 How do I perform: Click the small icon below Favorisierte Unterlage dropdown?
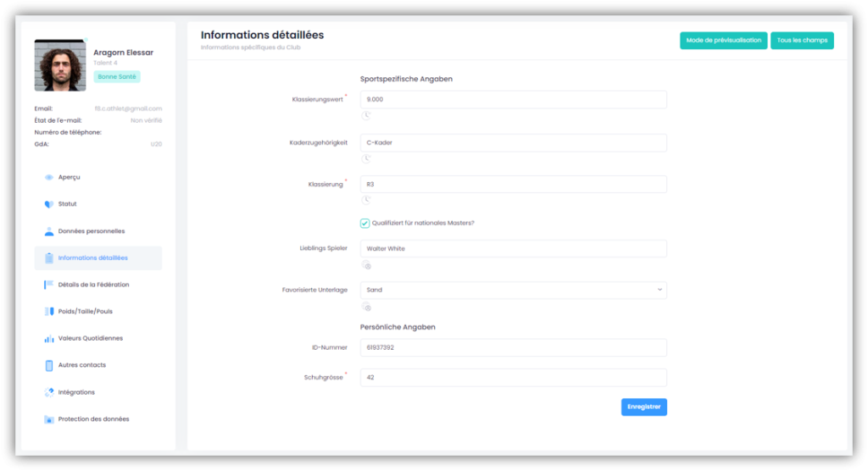tap(366, 307)
